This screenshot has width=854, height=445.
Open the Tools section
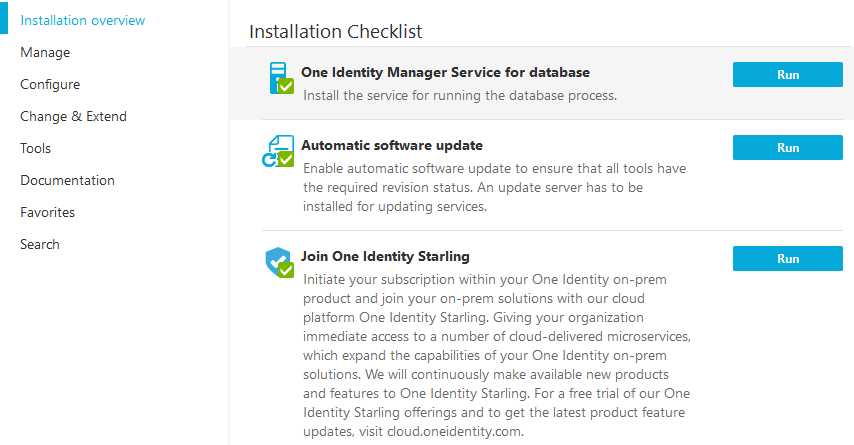(x=35, y=148)
